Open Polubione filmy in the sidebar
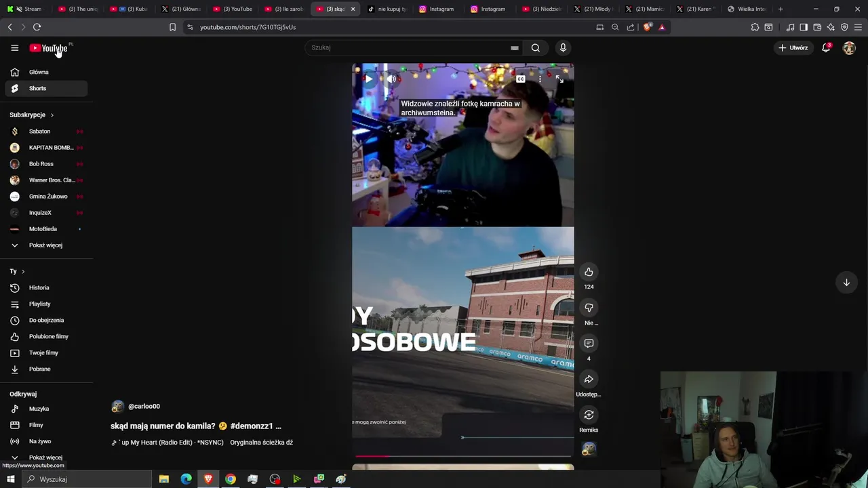The width and height of the screenshot is (868, 488). point(46,336)
